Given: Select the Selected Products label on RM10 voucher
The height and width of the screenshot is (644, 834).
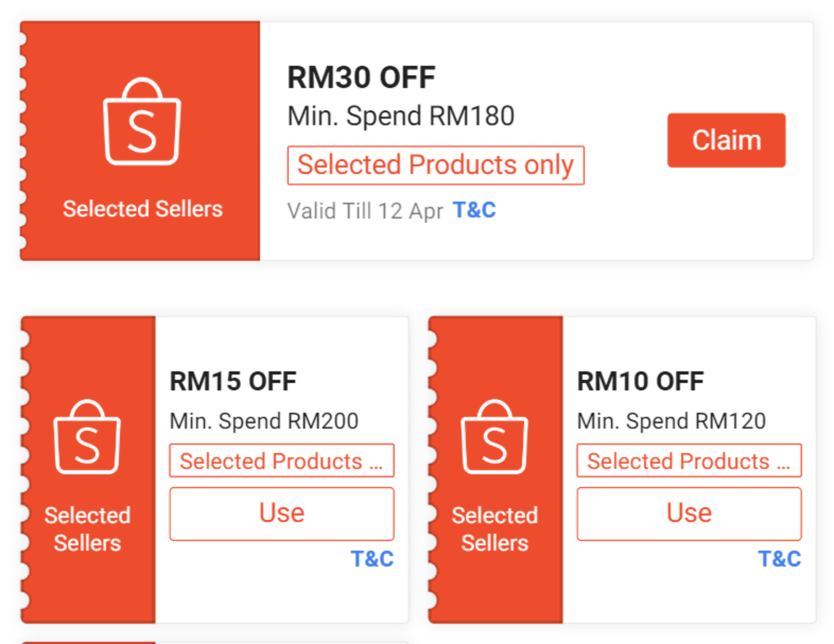Looking at the screenshot, I should click(689, 460).
